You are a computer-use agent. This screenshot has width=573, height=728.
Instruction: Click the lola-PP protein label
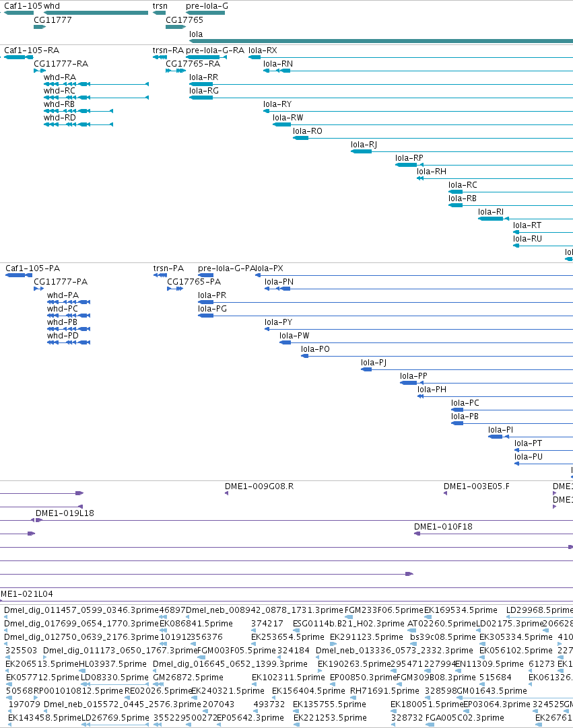pos(413,376)
